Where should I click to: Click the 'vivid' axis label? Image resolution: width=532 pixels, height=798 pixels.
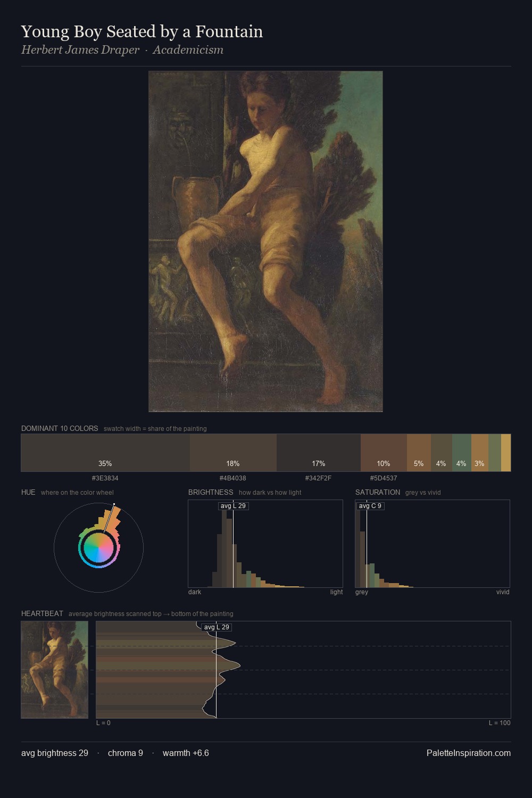click(503, 592)
